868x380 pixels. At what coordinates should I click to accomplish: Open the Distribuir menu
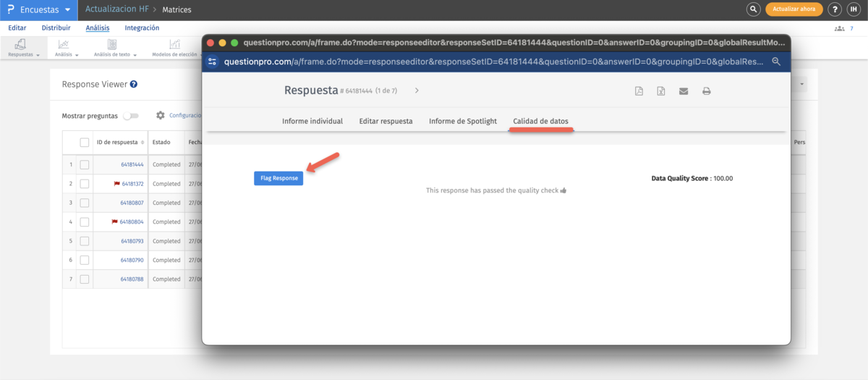coord(56,28)
